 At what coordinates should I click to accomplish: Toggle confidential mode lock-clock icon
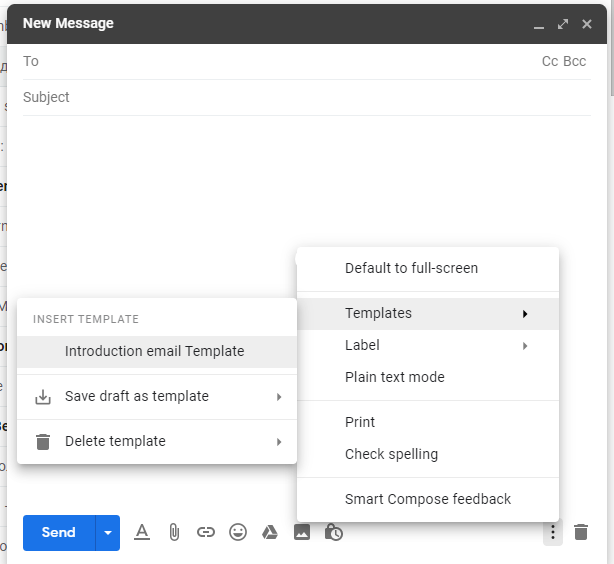pos(334,532)
